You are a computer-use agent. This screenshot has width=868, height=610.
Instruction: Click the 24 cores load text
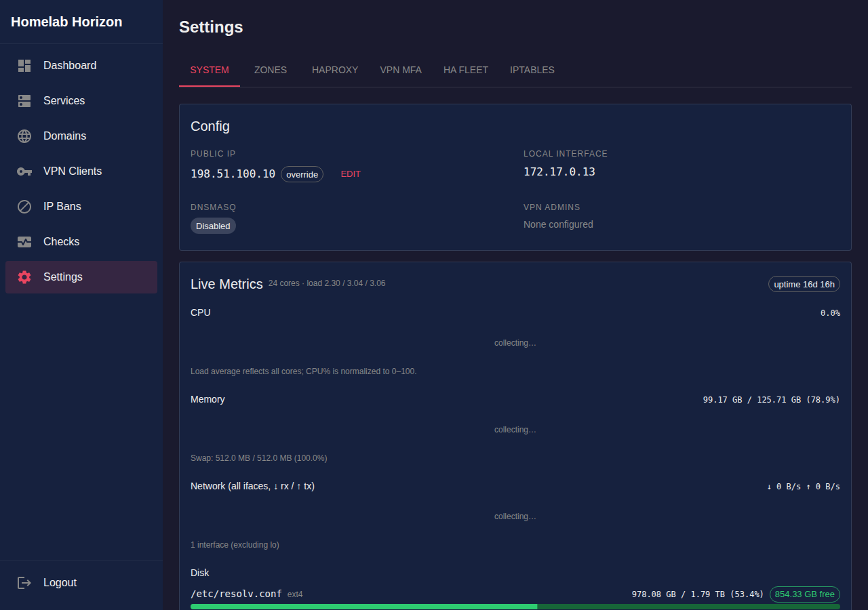(327, 283)
